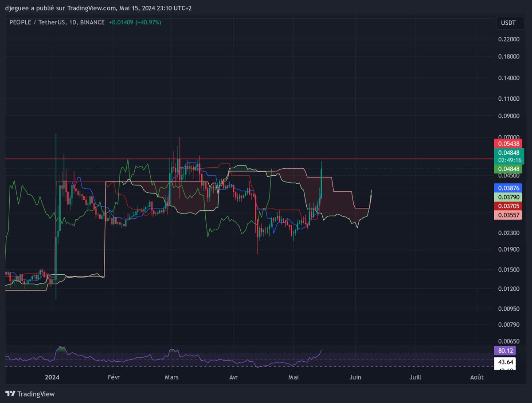
Task: Click the Mars label on time axis
Action: (172, 377)
